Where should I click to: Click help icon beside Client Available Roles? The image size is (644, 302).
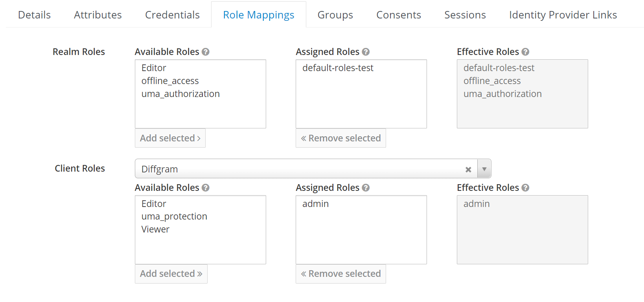pos(206,188)
